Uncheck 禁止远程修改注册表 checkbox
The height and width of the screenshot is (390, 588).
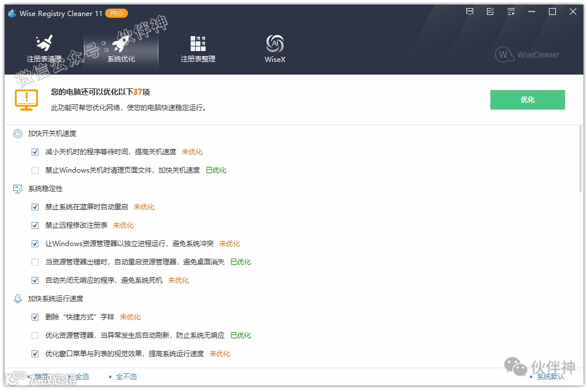coord(35,225)
